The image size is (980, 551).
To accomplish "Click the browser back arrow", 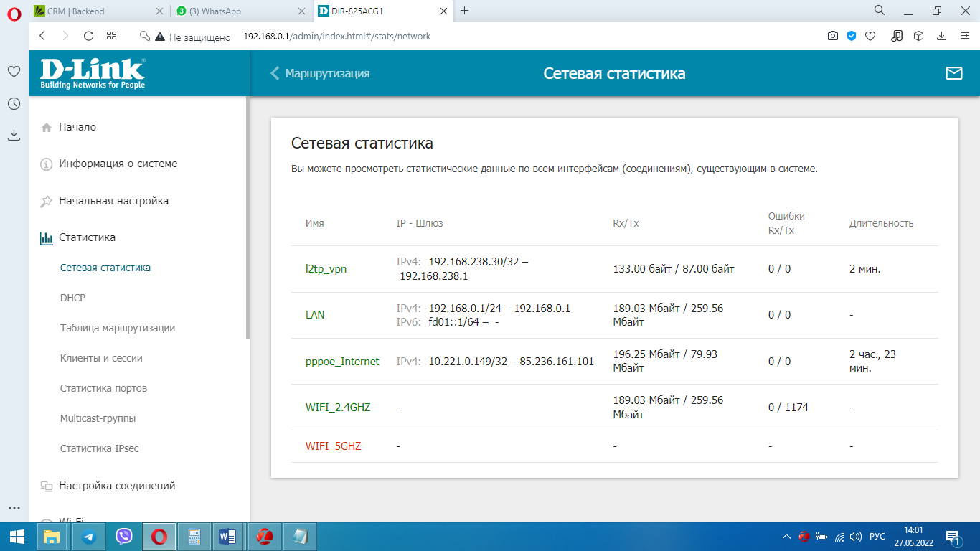I will point(42,36).
